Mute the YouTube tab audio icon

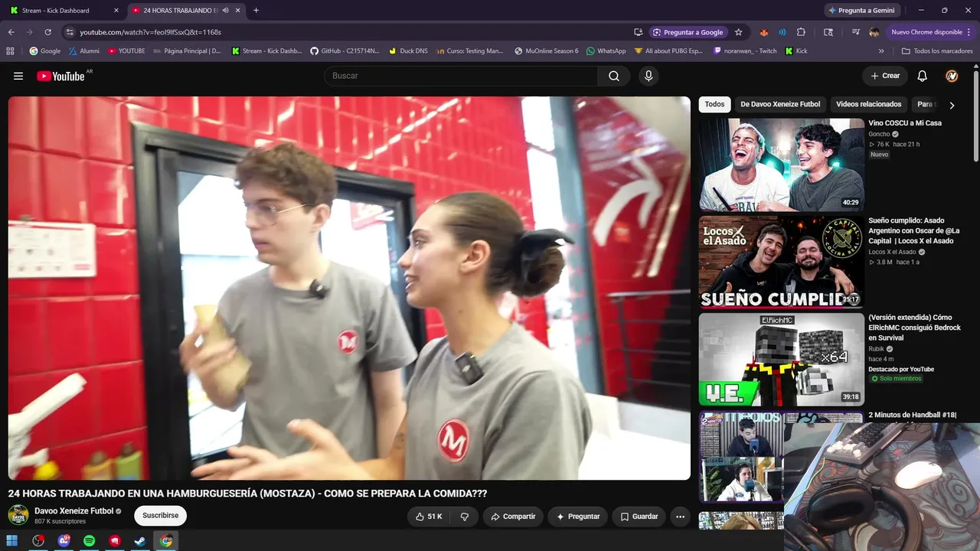click(x=225, y=11)
